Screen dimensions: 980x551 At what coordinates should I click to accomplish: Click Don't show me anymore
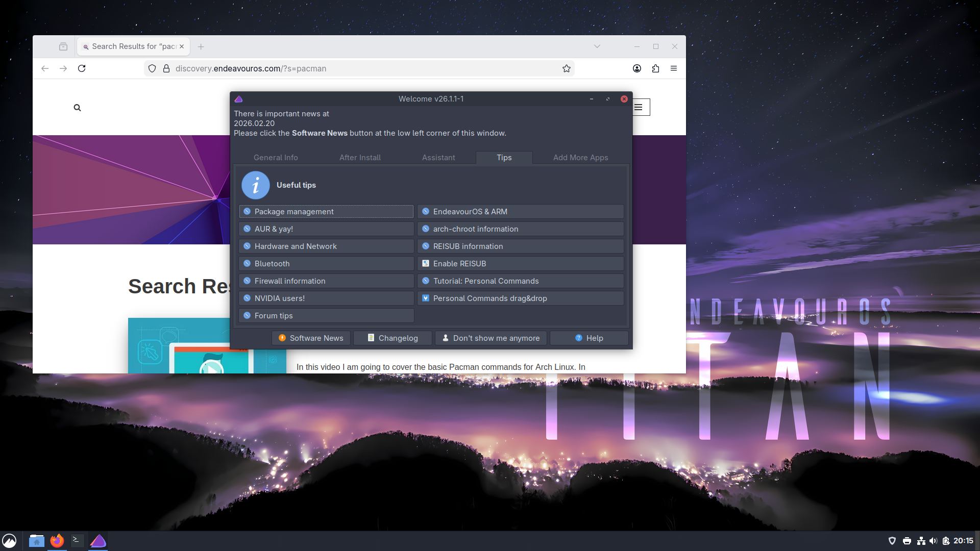(x=491, y=338)
